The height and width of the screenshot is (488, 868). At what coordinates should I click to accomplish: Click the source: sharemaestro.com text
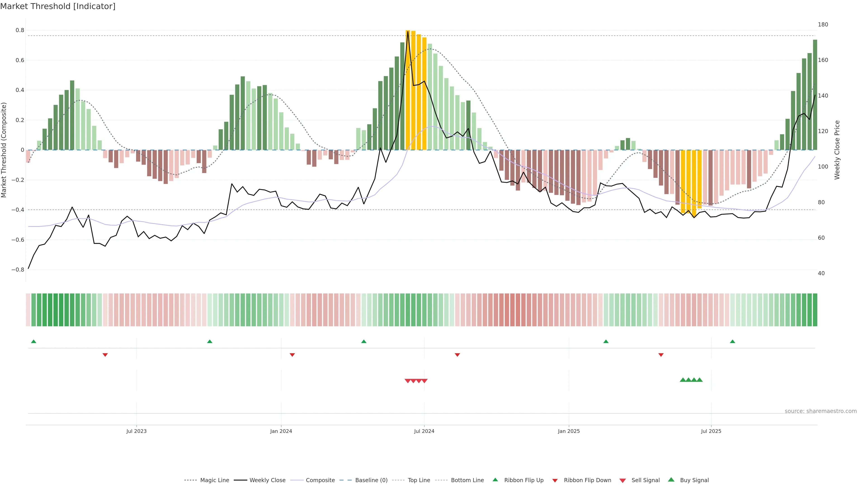[x=821, y=411]
